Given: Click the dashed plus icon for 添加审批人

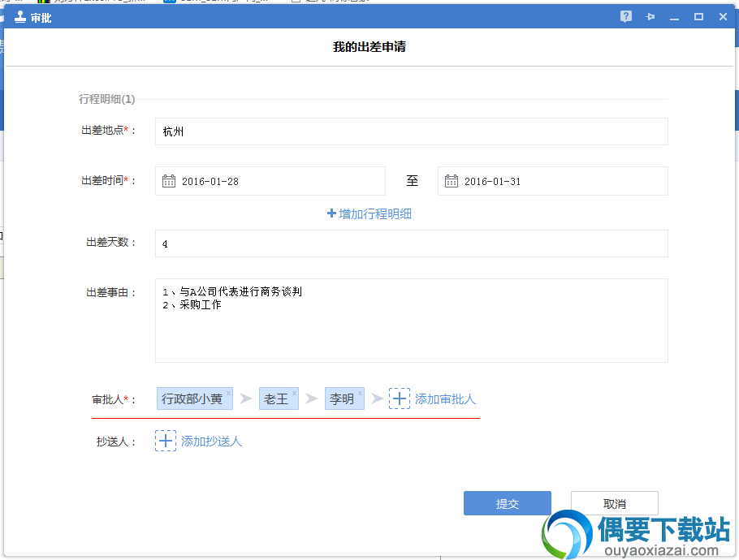Looking at the screenshot, I should click(x=400, y=399).
